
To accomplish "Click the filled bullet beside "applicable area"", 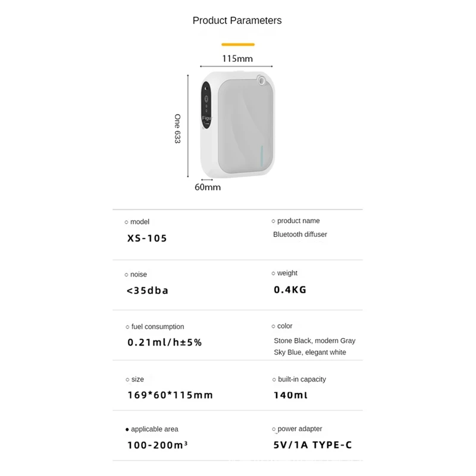I will [127, 430].
